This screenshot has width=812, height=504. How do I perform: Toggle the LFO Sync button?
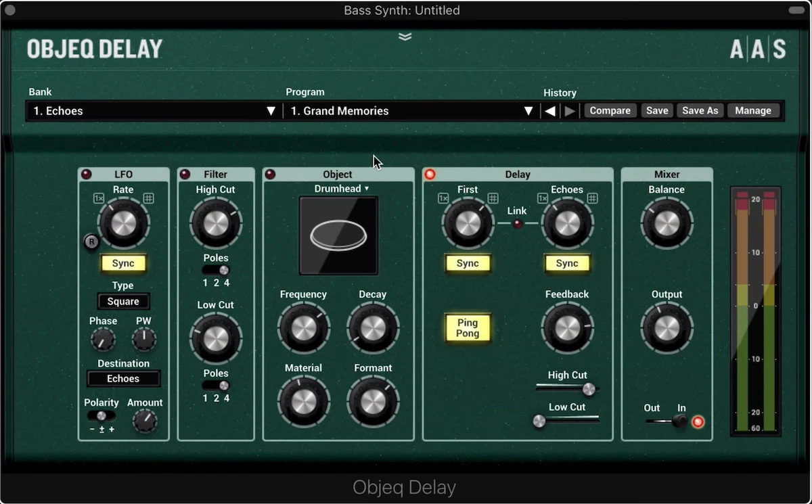pyautogui.click(x=123, y=264)
